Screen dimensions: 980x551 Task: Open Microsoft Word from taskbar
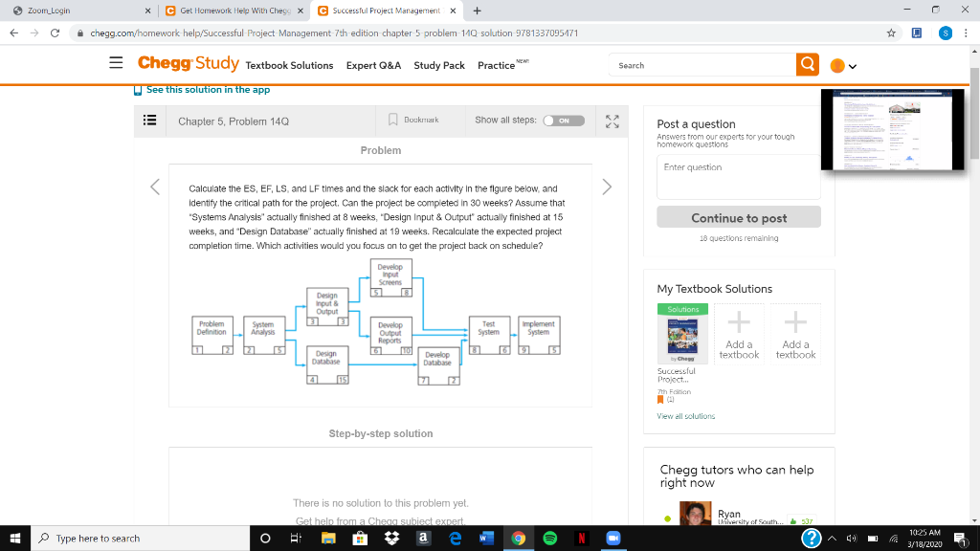486,538
